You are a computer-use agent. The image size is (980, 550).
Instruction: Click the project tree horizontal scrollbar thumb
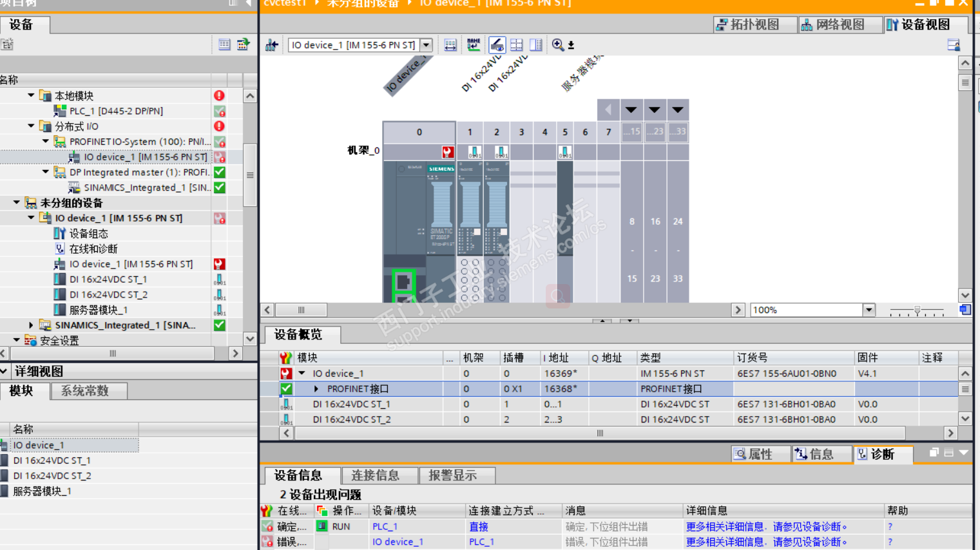pos(113,354)
